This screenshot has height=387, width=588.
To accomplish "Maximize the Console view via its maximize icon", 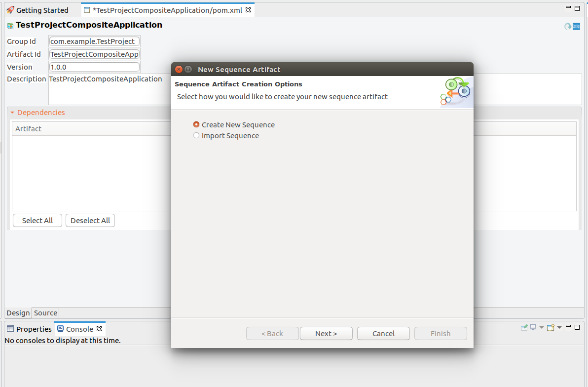I will pyautogui.click(x=577, y=327).
